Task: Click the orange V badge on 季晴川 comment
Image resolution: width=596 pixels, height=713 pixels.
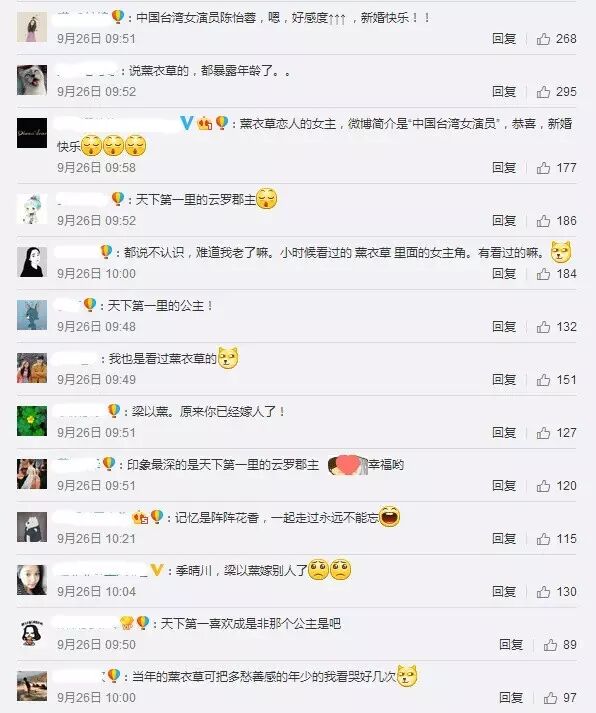Action: 156,570
